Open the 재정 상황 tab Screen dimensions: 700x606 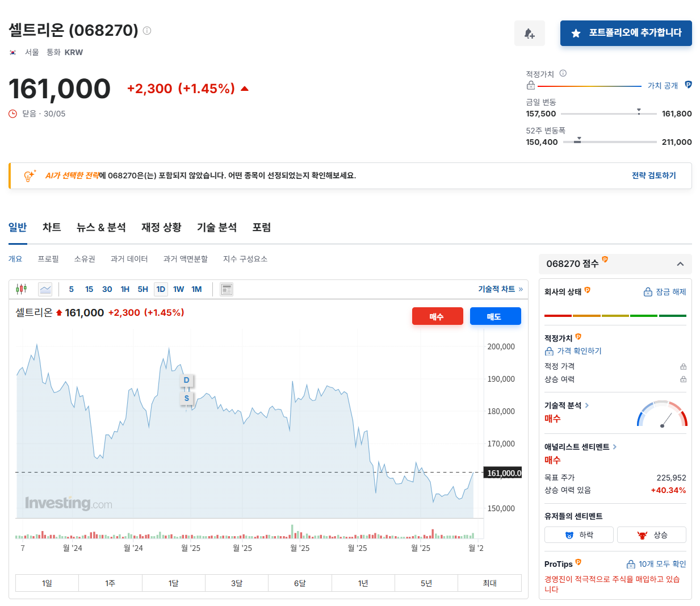tap(161, 227)
